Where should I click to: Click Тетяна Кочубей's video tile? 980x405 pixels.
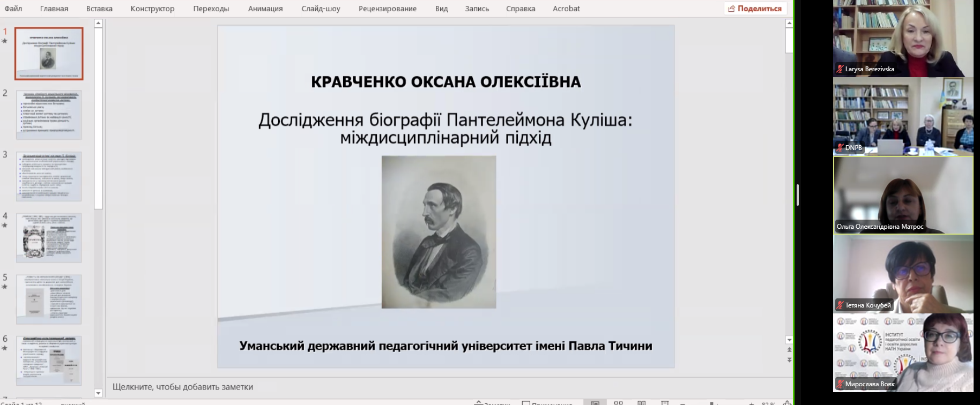tap(903, 274)
